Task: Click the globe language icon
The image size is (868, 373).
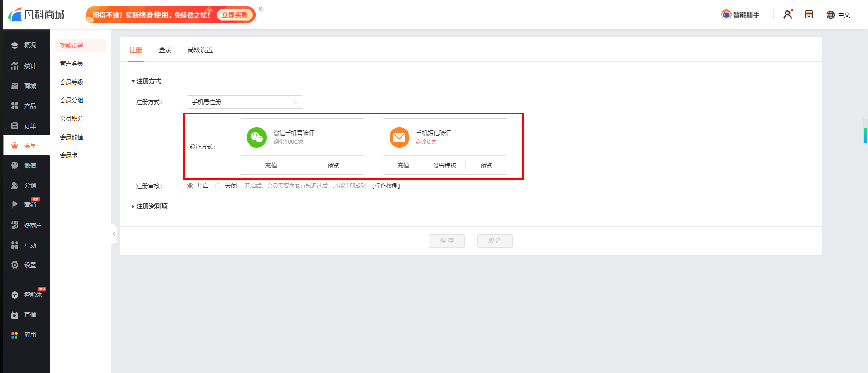Action: (x=831, y=15)
